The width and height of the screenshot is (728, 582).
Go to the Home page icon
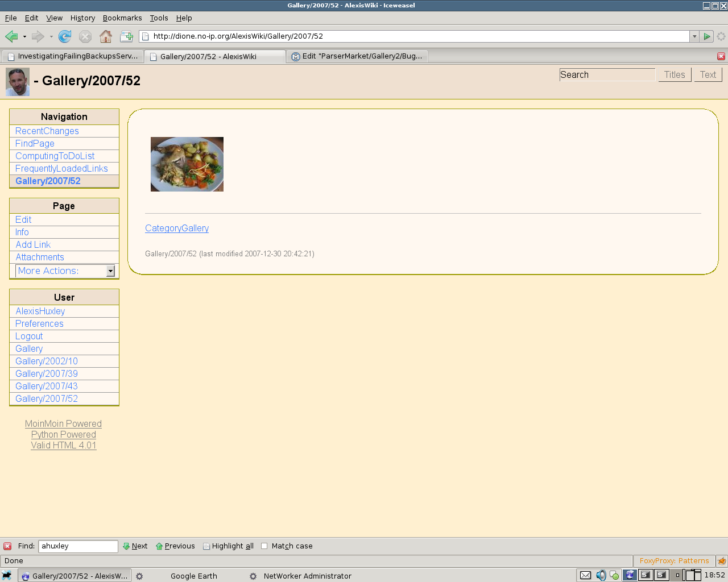click(x=106, y=36)
